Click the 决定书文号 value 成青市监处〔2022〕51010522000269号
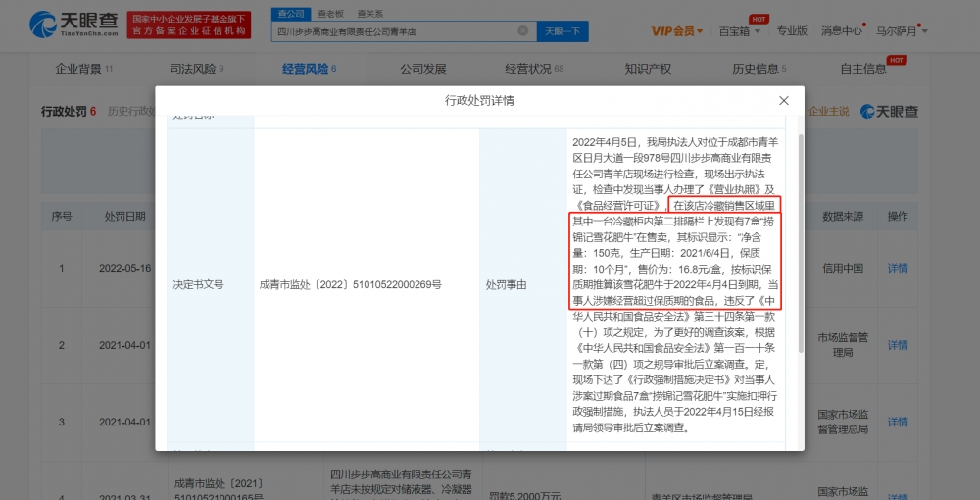This screenshot has height=500, width=980. pos(351,284)
